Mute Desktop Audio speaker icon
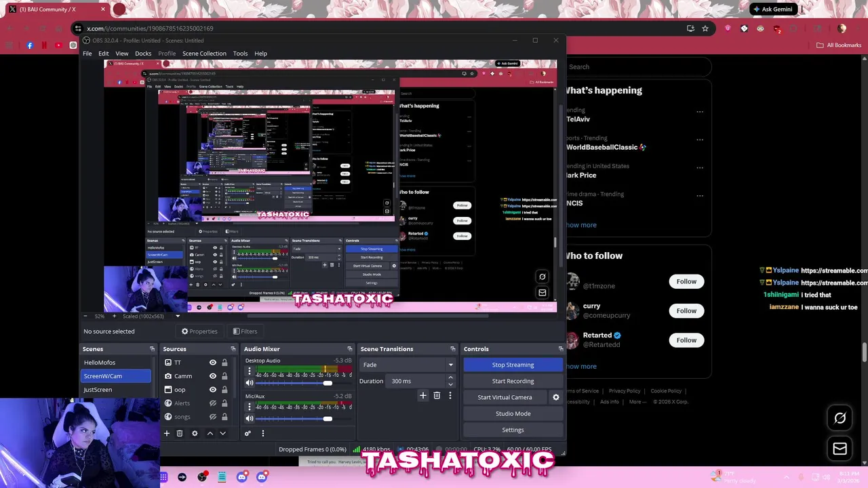This screenshot has height=488, width=868. pos(250,383)
